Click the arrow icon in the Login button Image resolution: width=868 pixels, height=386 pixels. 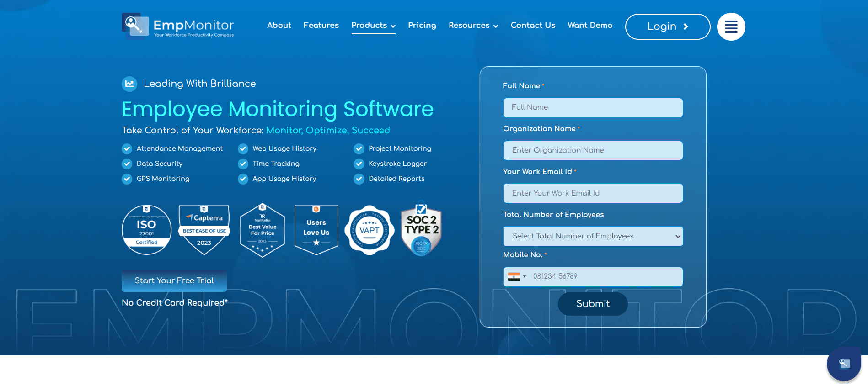686,26
